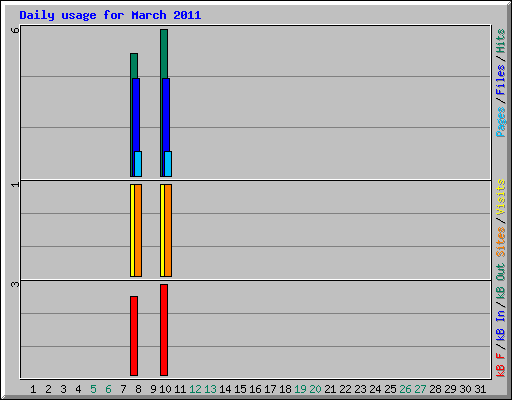This screenshot has width=512, height=400.
Task: Click the 'Hits' legend label
Action: [x=500, y=41]
